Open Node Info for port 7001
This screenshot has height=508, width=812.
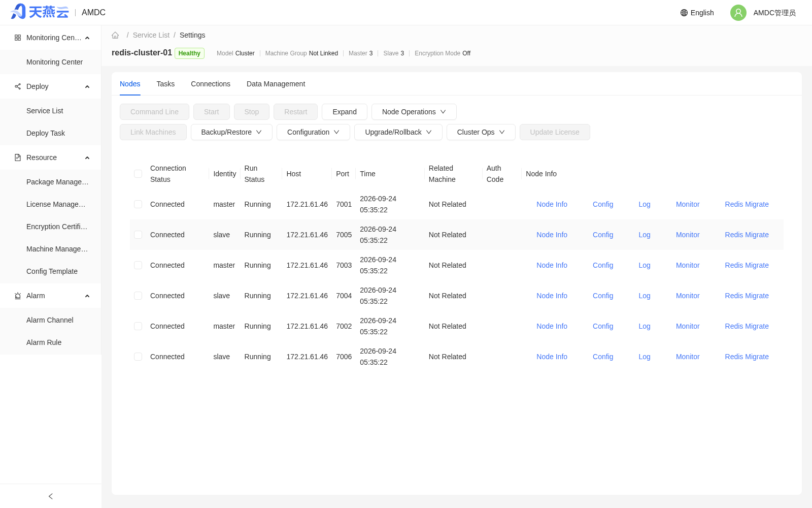tap(552, 204)
